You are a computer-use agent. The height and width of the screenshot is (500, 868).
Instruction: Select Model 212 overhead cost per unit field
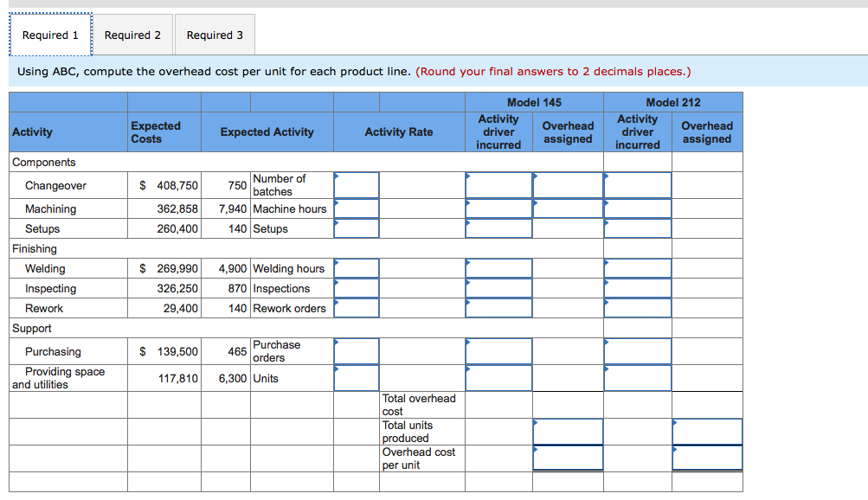point(707,458)
